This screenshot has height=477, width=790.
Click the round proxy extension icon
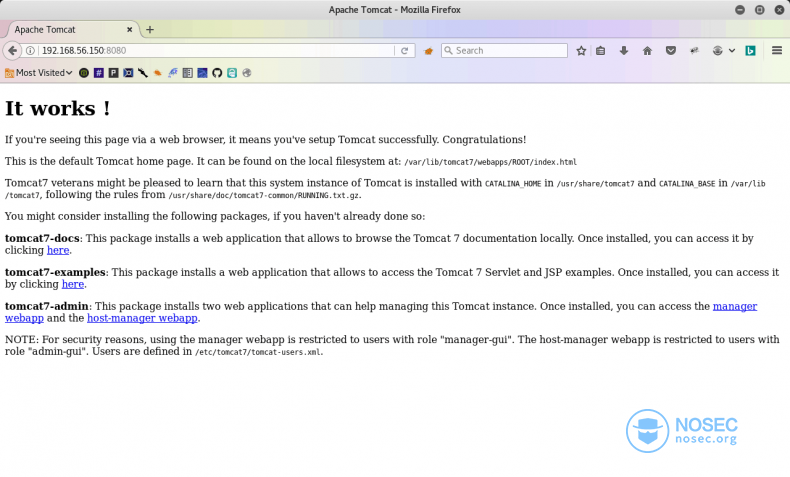(717, 50)
